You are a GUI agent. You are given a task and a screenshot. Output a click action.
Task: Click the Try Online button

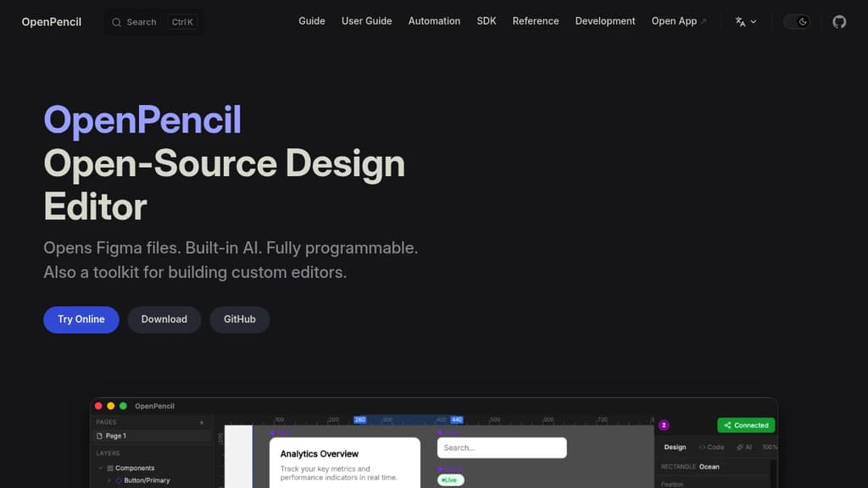pos(81,319)
